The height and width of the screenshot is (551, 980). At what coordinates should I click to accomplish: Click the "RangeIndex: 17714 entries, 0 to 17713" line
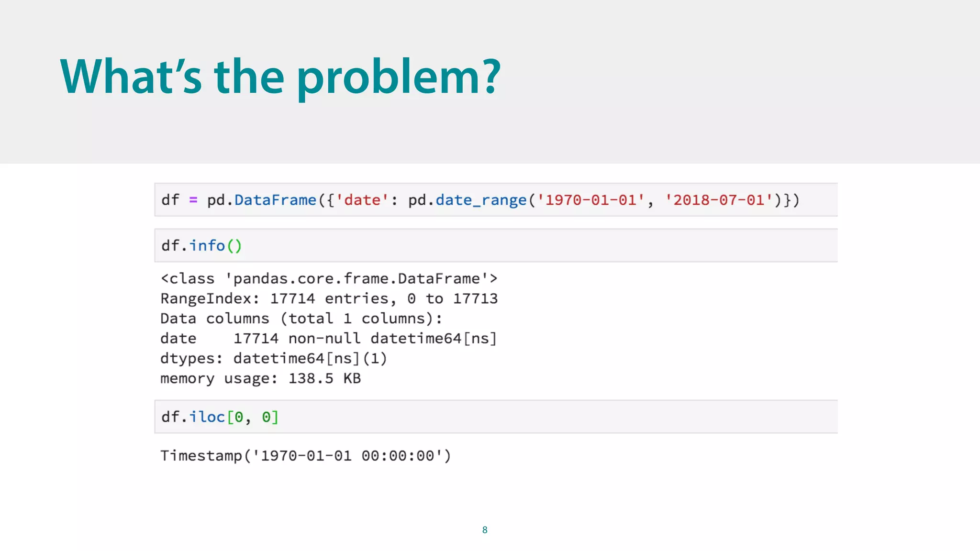tap(329, 298)
